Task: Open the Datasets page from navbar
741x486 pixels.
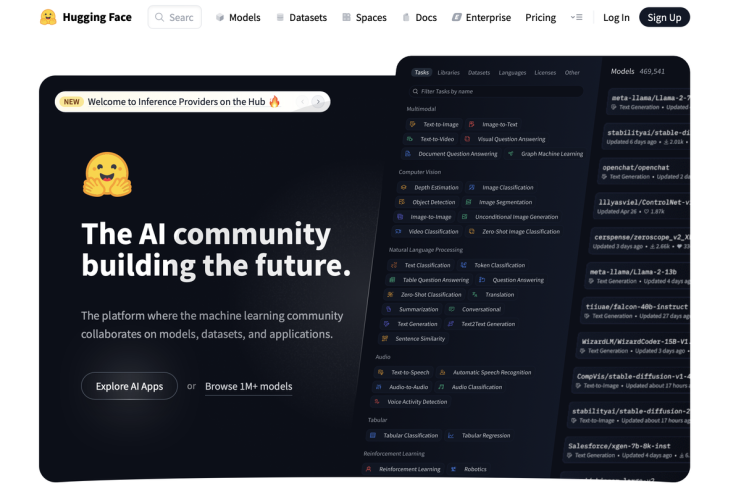Action: click(x=301, y=17)
